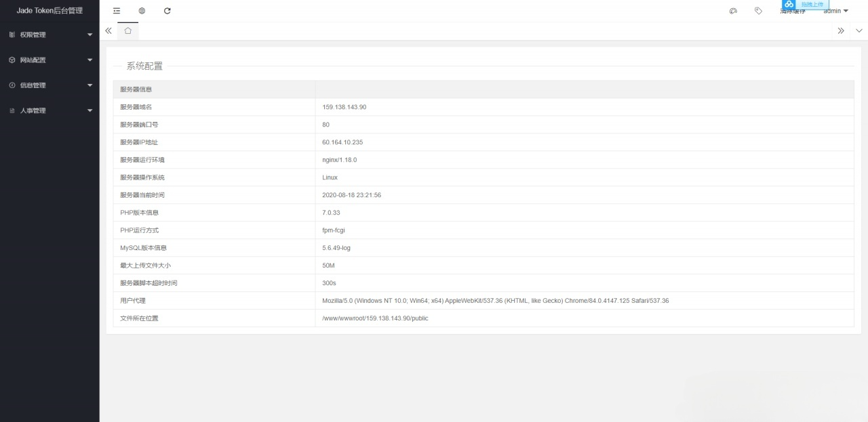Click the cube icon beside 网站配置

tap(12, 60)
